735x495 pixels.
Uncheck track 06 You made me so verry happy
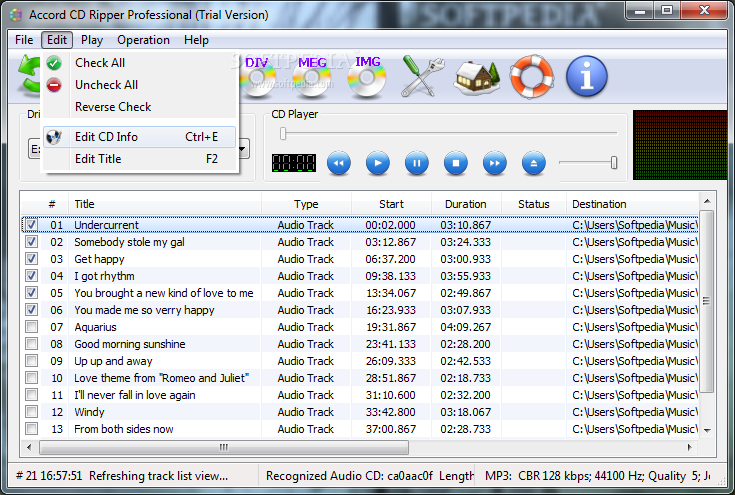[31, 310]
